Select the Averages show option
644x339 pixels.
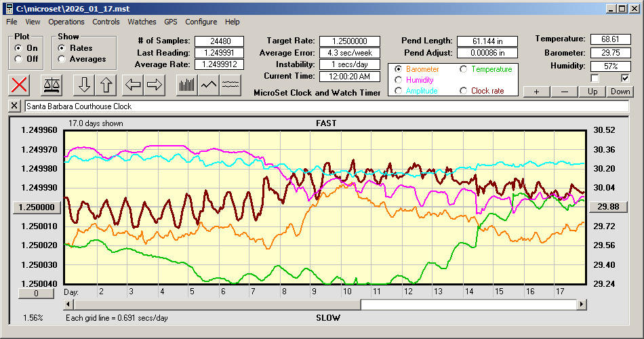tap(62, 59)
